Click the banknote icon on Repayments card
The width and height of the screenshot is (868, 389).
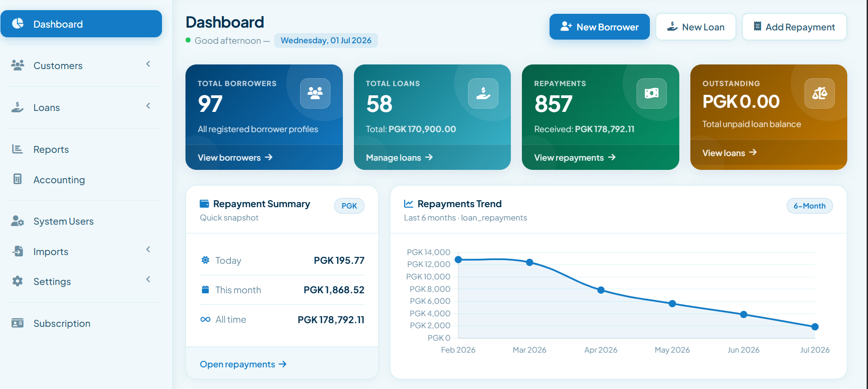[x=652, y=93]
